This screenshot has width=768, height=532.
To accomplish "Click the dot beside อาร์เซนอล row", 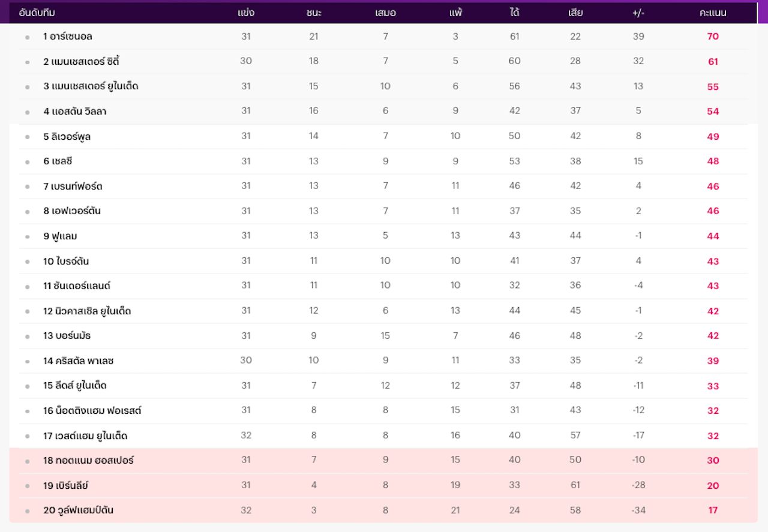I will pos(27,37).
